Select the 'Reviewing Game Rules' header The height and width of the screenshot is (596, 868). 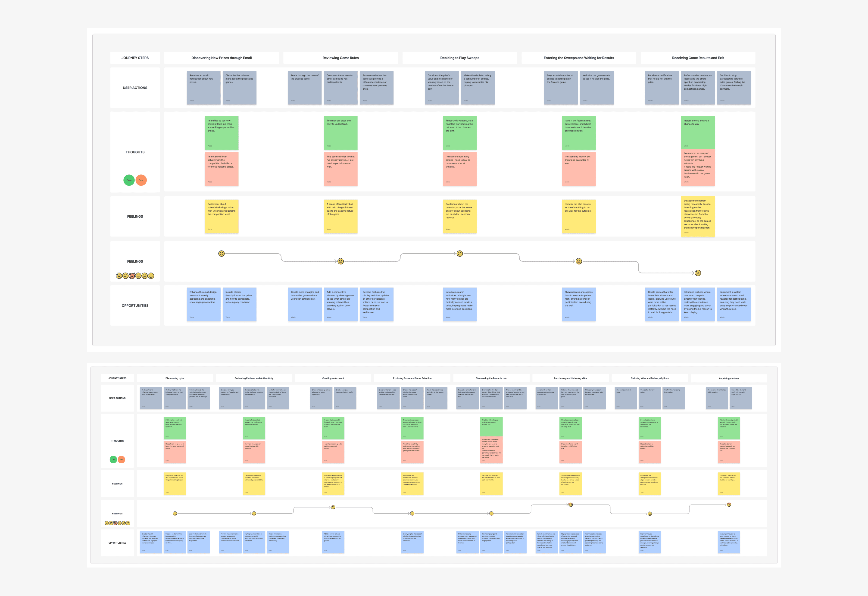click(x=340, y=58)
